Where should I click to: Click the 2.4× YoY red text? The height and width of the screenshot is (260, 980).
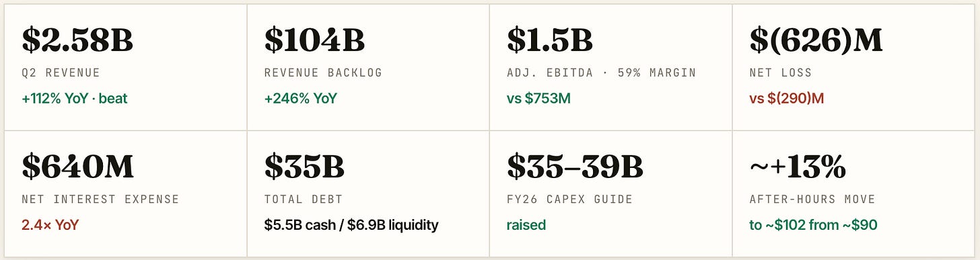50,225
